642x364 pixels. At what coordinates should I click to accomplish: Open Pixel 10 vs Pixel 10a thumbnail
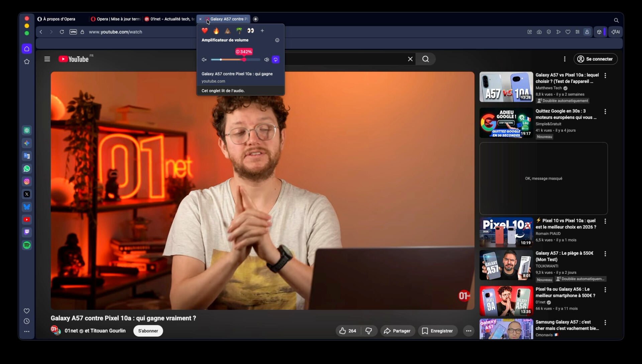point(506,232)
